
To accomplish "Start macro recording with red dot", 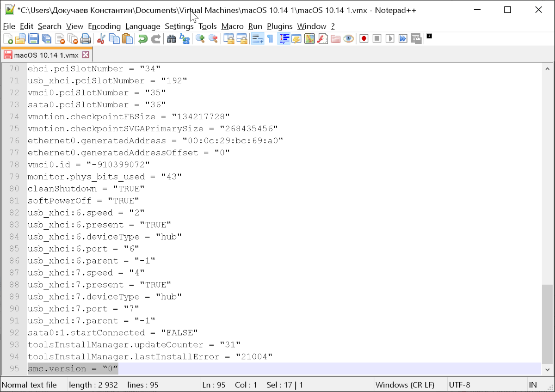I will [364, 39].
